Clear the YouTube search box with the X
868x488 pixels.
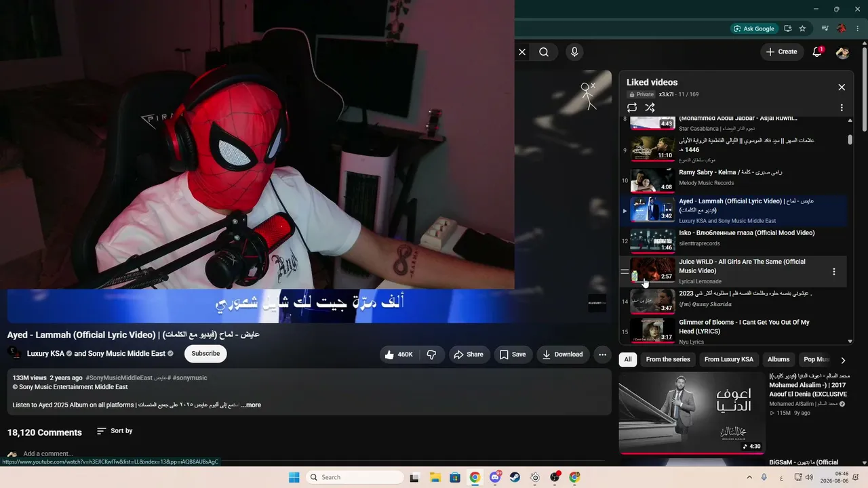coord(522,52)
